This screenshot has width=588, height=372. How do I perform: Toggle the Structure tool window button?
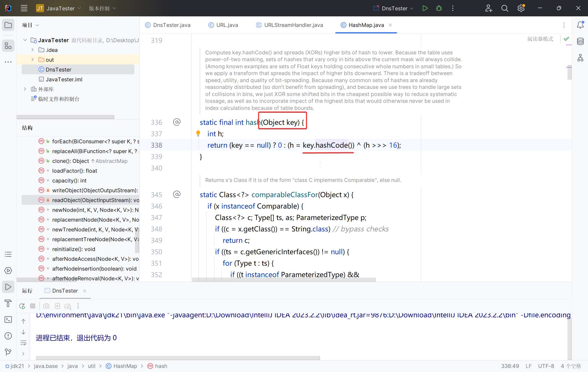coord(8,46)
